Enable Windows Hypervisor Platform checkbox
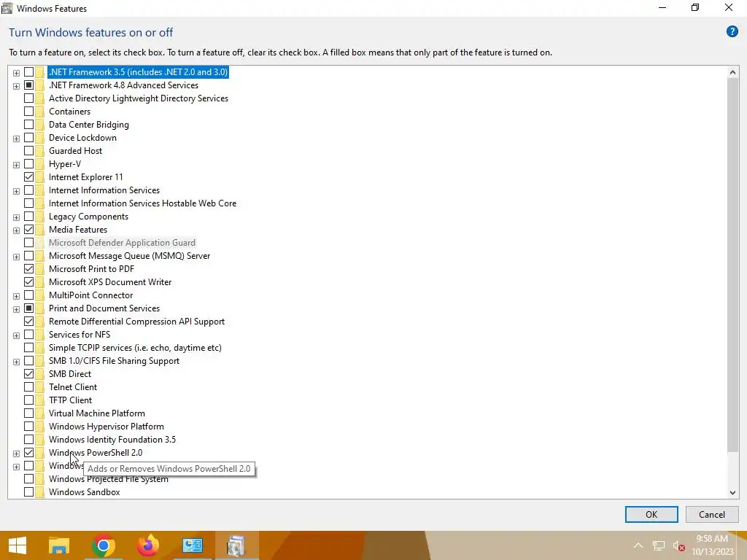Image resolution: width=747 pixels, height=560 pixels. [x=28, y=426]
